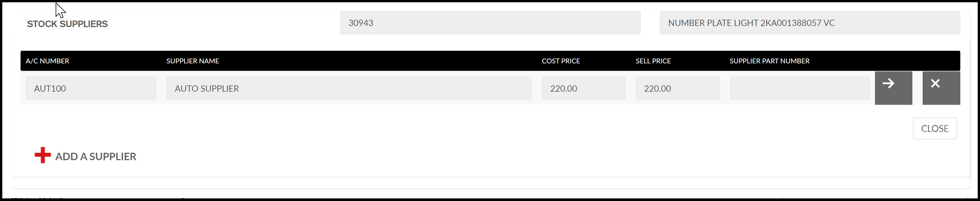
Task: Select the ADD A SUPPLIER label
Action: 96,156
